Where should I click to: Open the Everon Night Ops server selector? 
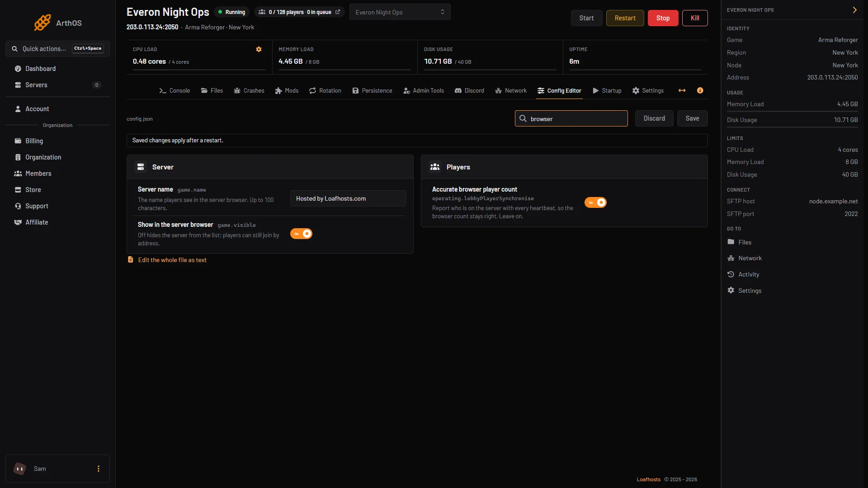(x=400, y=12)
